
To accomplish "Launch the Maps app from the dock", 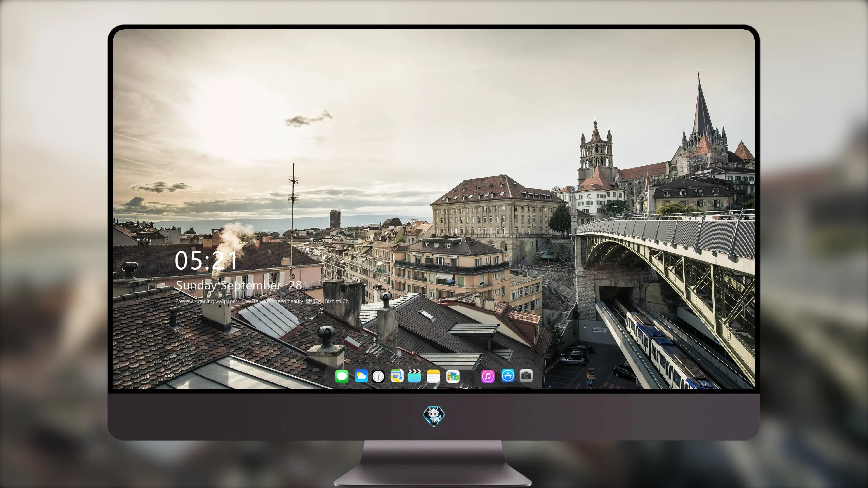I will pyautogui.click(x=397, y=376).
